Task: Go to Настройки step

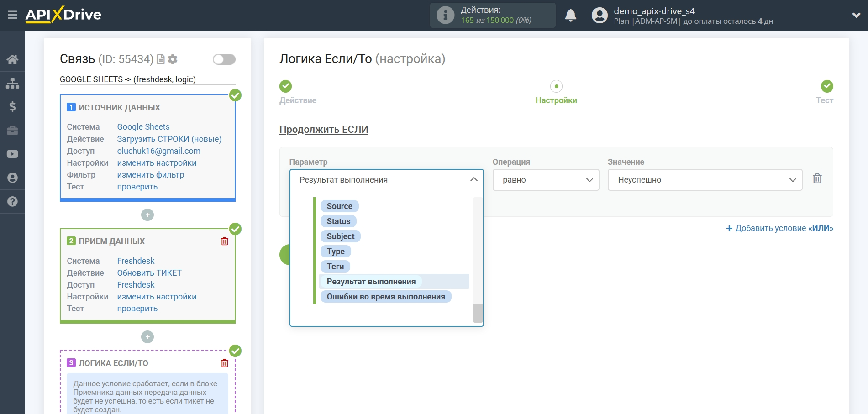Action: (x=556, y=86)
